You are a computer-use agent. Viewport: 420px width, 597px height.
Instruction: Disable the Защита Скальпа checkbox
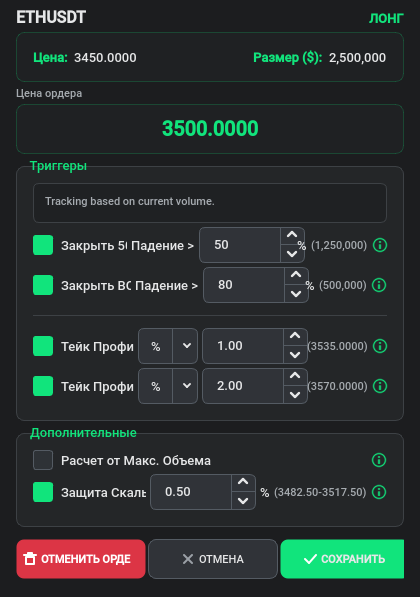click(x=43, y=492)
